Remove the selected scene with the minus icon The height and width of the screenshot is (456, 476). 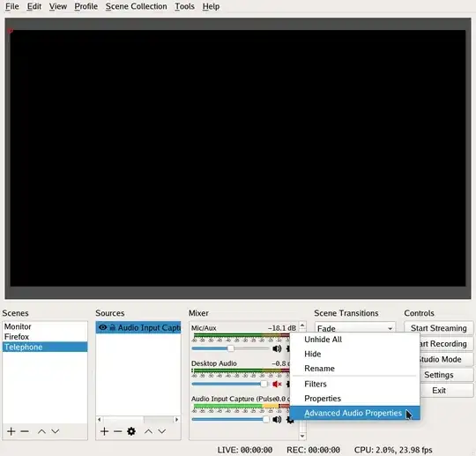coord(25,431)
